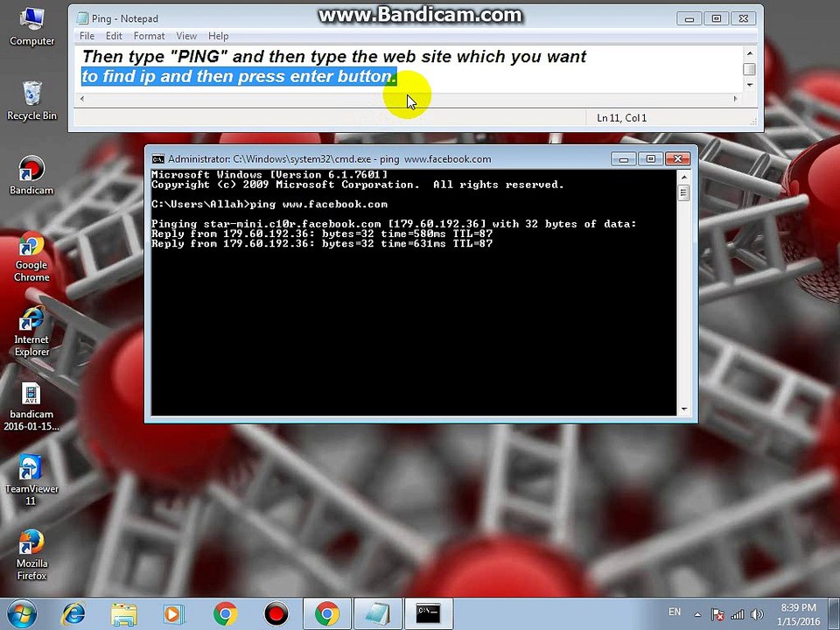Click Notepad horizontal scroll right arrow
The height and width of the screenshot is (630, 840).
[735, 98]
